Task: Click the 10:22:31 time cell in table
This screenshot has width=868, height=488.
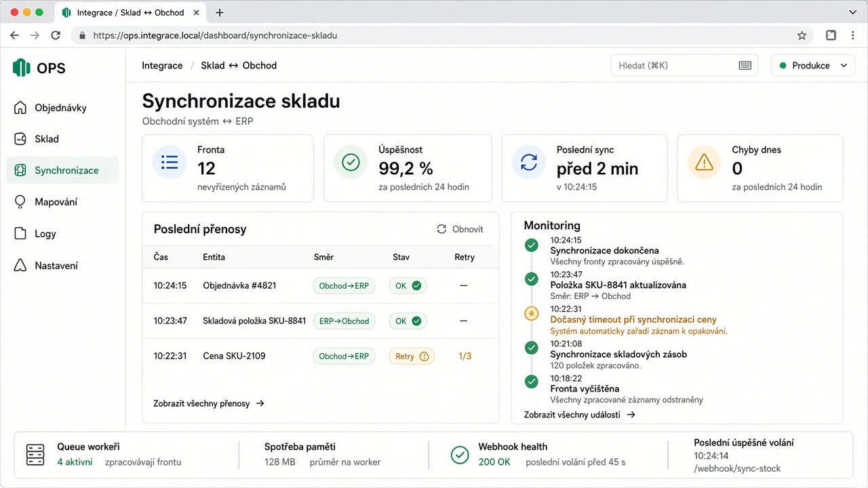Action: [170, 356]
